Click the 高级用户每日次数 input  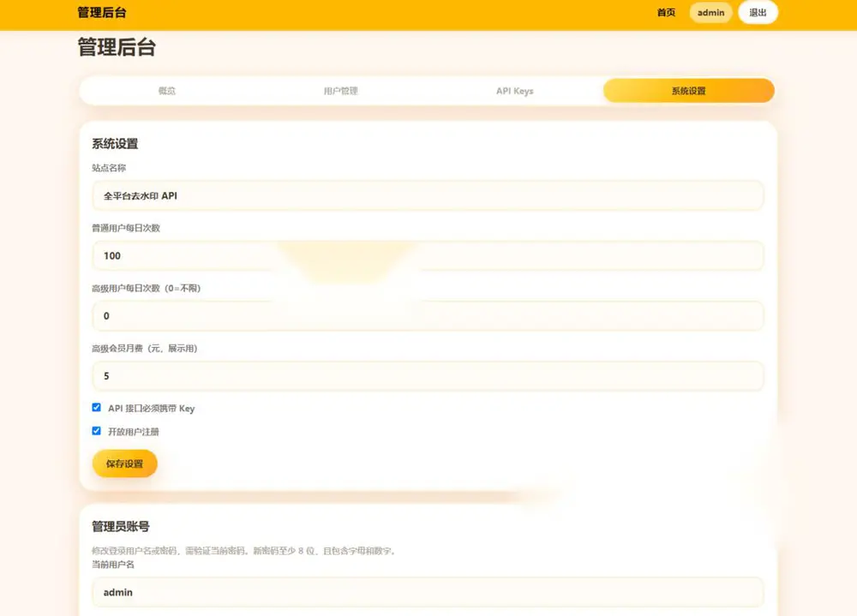(428, 316)
